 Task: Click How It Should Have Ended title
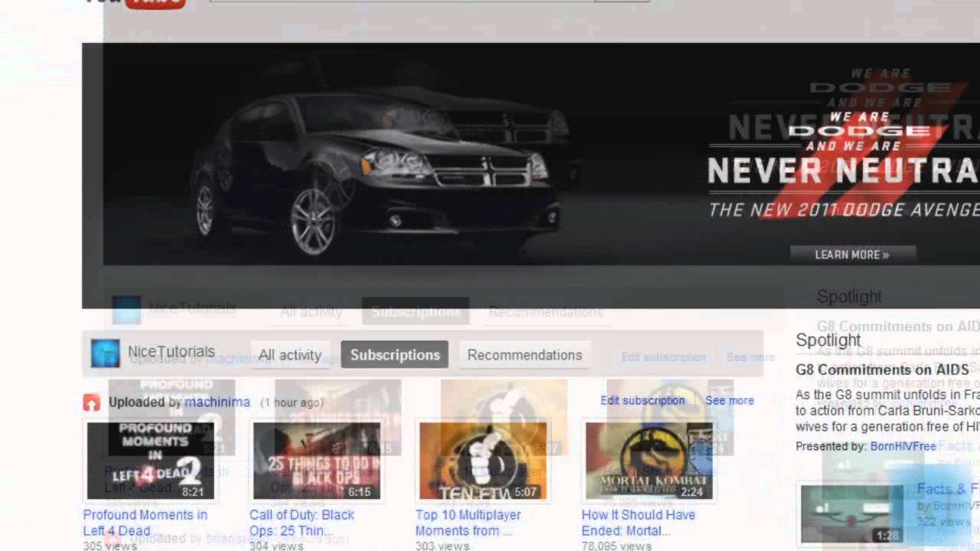639,523
